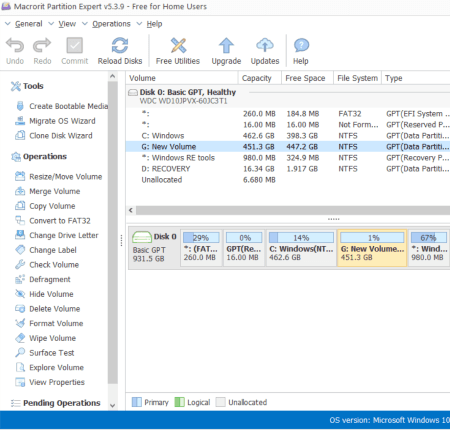The width and height of the screenshot is (450, 430).
Task: Select the Unallocated 6.680 MB row
Action: 288,180
